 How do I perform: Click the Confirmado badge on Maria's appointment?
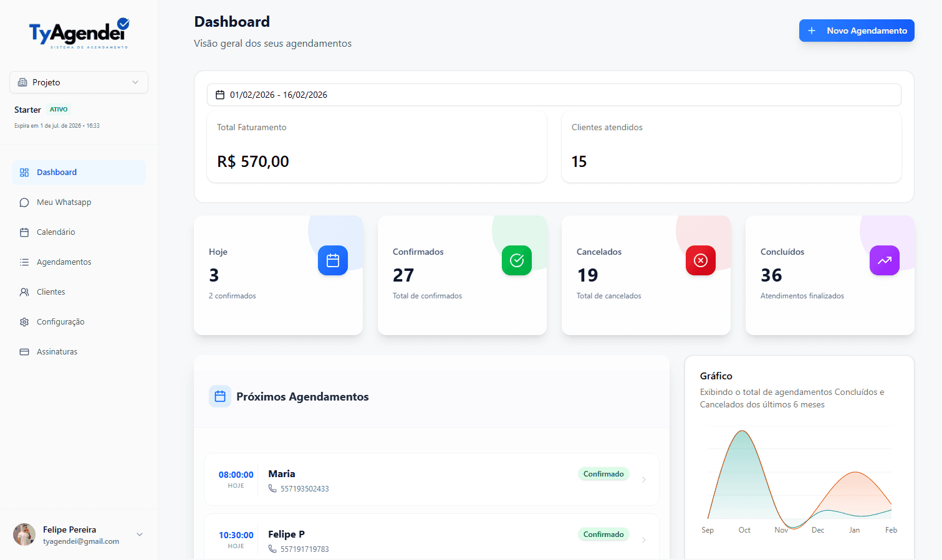tap(603, 473)
